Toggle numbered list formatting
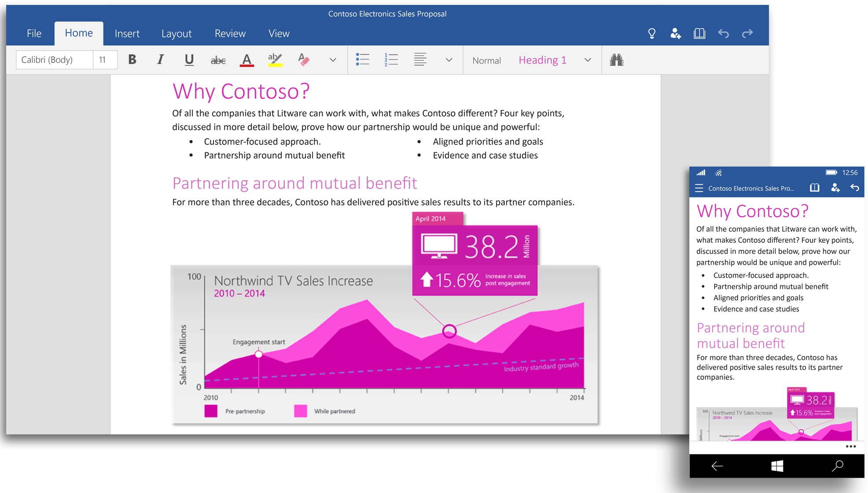 (390, 60)
